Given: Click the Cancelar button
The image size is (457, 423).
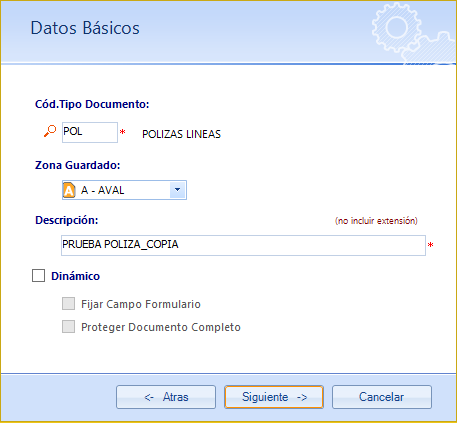Looking at the screenshot, I should (382, 397).
